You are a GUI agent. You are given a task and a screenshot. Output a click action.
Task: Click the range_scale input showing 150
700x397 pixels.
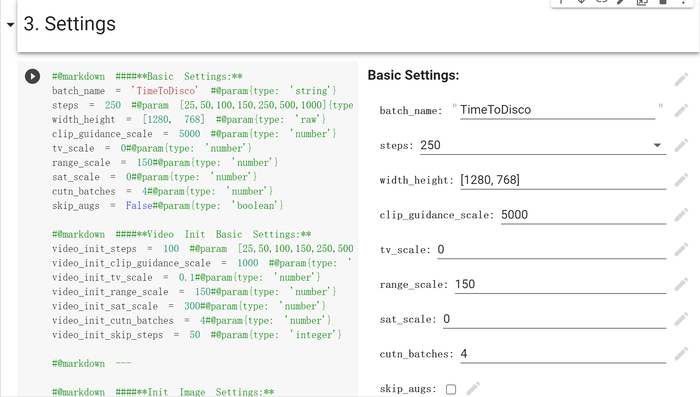(x=560, y=284)
